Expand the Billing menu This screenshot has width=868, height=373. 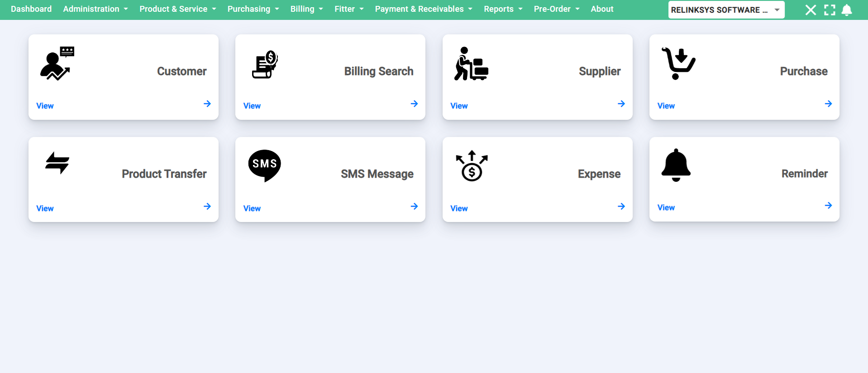coord(307,9)
